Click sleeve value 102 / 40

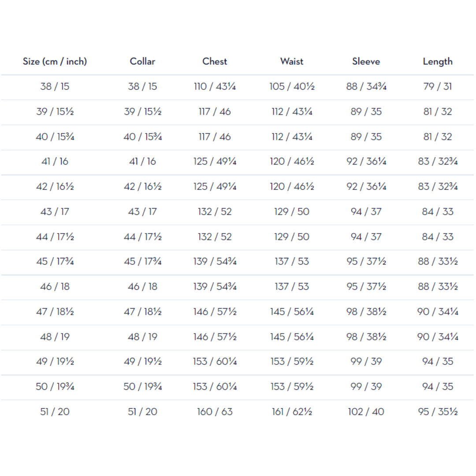click(366, 412)
